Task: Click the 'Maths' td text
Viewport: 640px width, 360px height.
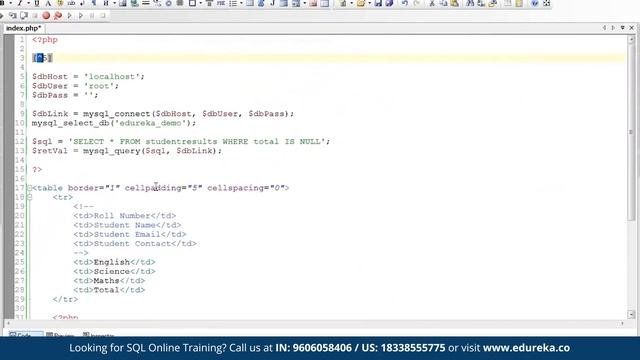Action: pos(107,281)
